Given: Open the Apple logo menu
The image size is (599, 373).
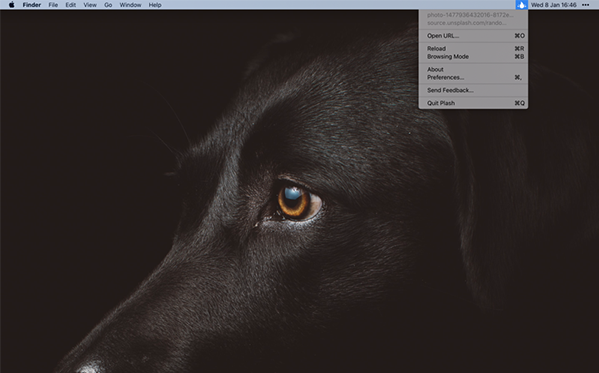Looking at the screenshot, I should (11, 5).
